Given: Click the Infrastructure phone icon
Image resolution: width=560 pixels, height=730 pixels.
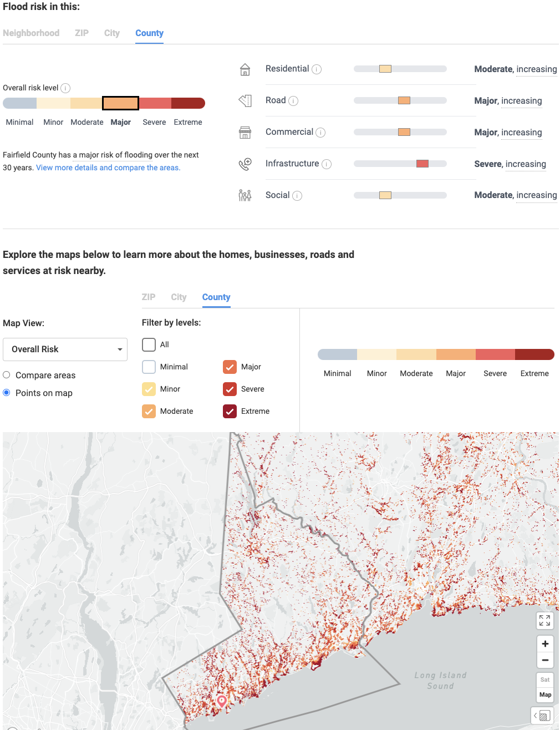Looking at the screenshot, I should (245, 164).
